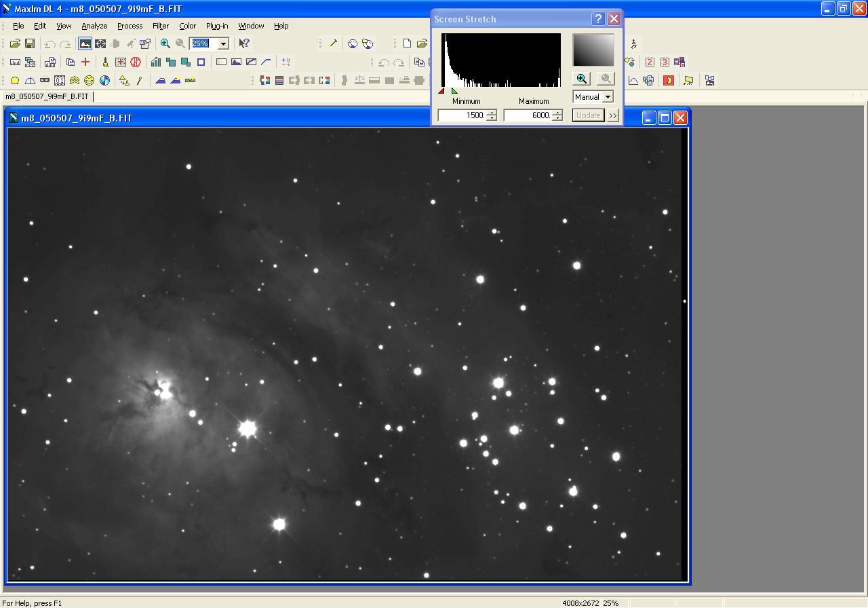Click the Save floppy disk icon
This screenshot has width=868, height=608.
coord(30,43)
